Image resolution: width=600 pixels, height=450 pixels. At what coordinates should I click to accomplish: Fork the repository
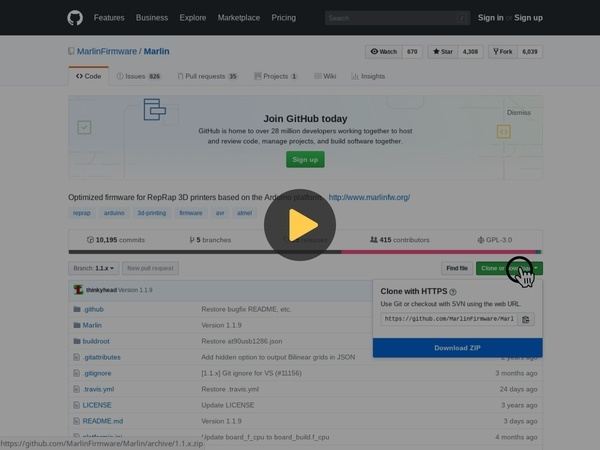tap(503, 52)
